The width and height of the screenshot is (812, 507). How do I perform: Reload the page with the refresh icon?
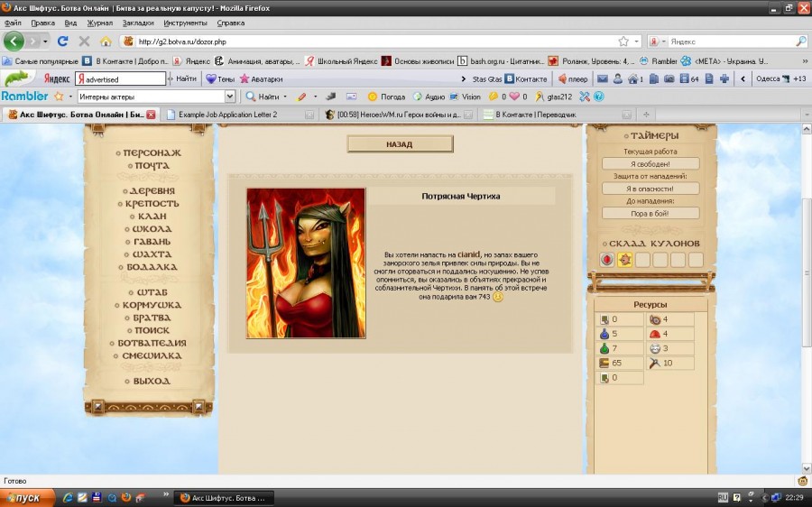(63, 41)
